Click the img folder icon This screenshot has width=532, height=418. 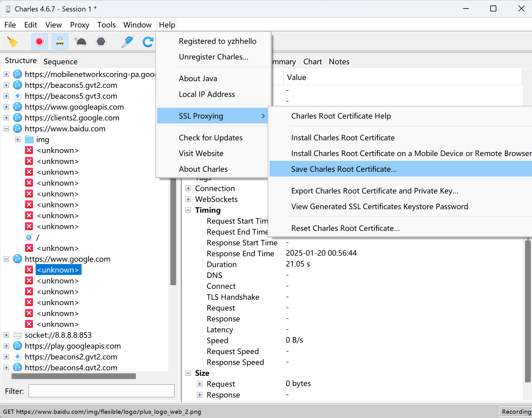(29, 139)
